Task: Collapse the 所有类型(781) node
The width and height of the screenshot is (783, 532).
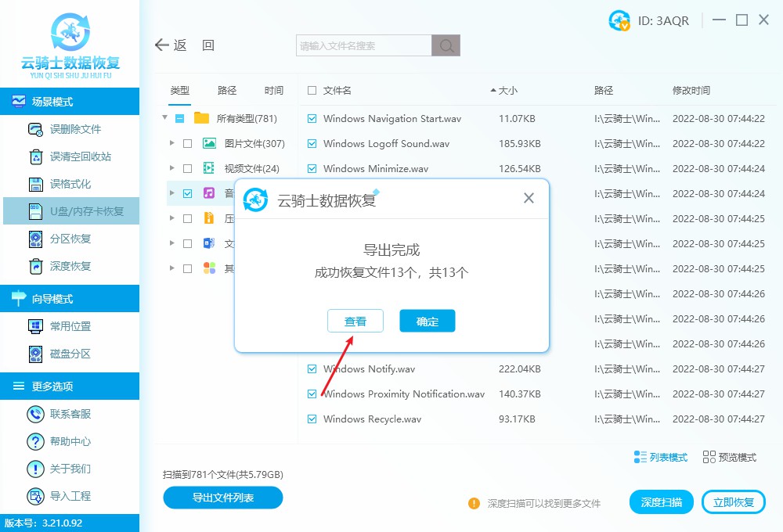Action: click(164, 118)
